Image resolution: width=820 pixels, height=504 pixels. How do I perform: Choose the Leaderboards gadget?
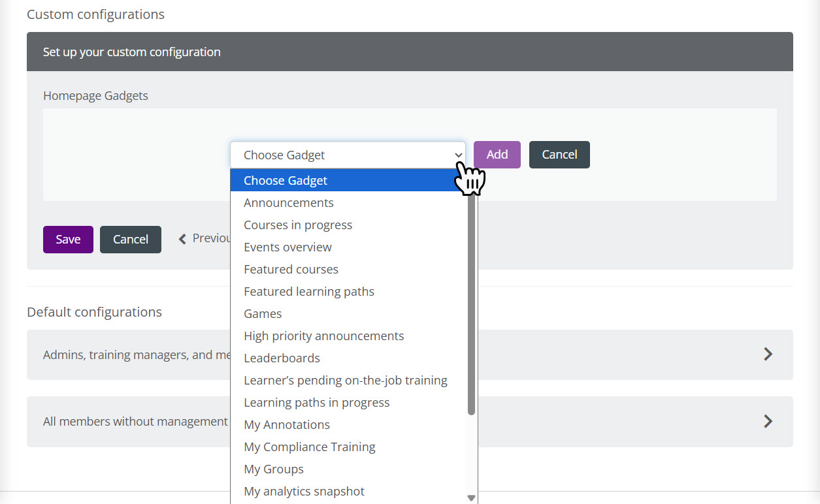point(282,358)
